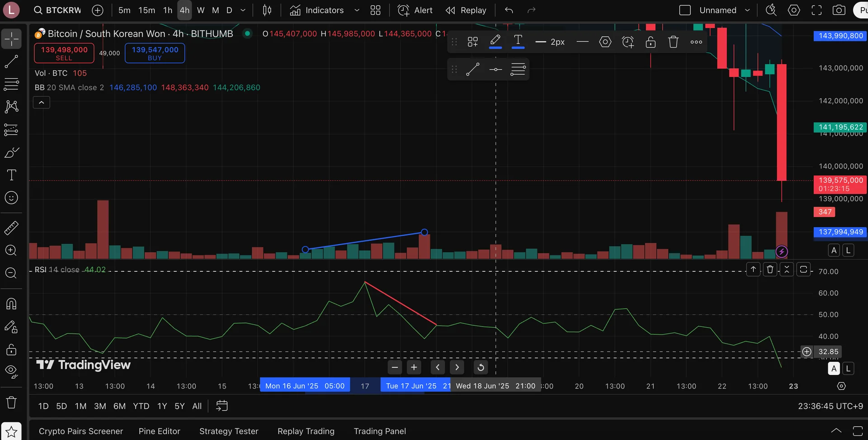Collapse the indicator legend chevron
Viewport: 868px width, 440px height.
pos(42,103)
